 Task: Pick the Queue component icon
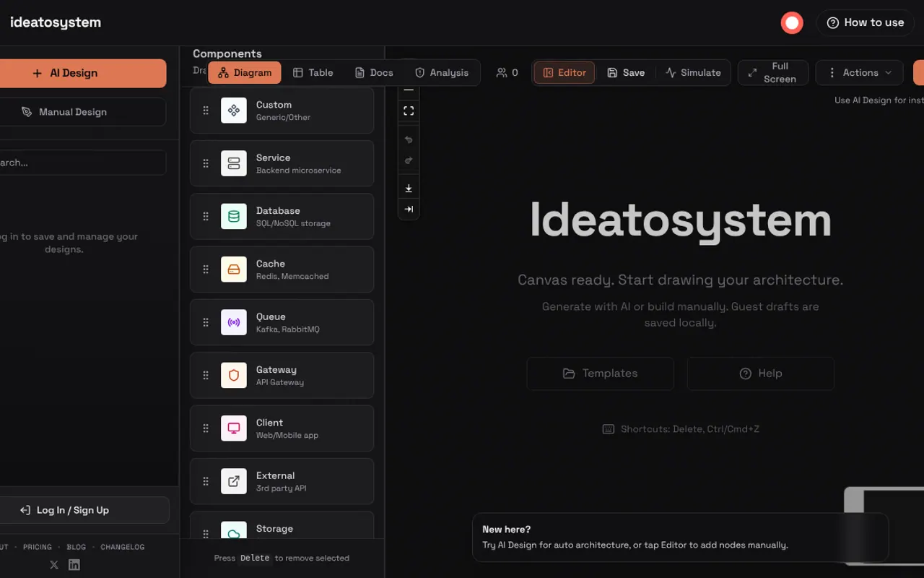point(234,322)
